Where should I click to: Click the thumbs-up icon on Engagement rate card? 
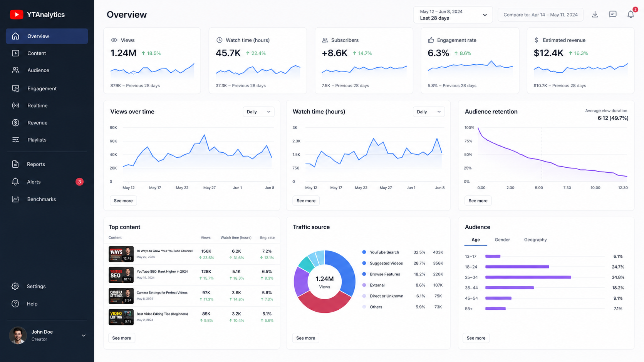pos(431,40)
